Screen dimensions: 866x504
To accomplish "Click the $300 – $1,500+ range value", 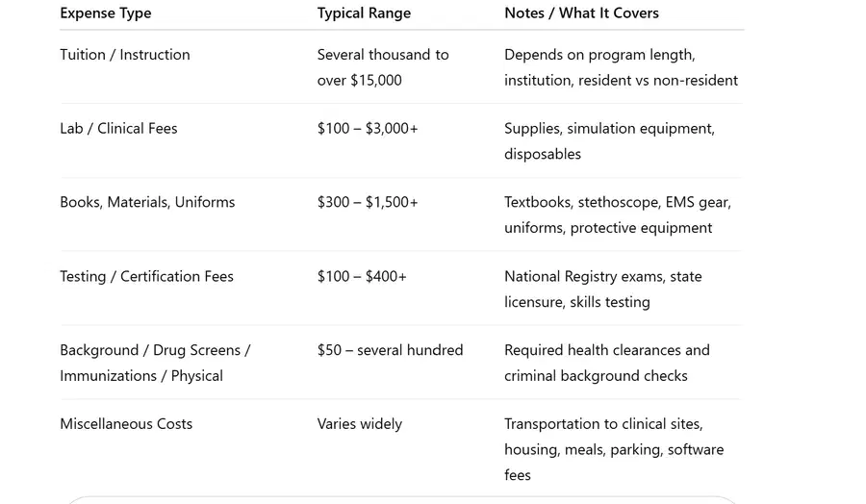I will click(368, 203).
